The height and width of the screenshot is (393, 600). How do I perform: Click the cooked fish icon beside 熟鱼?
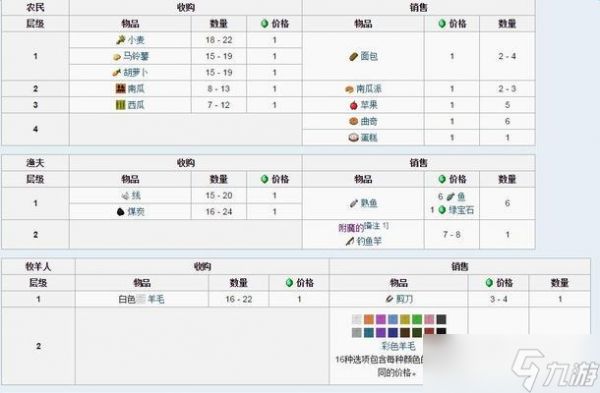[354, 203]
